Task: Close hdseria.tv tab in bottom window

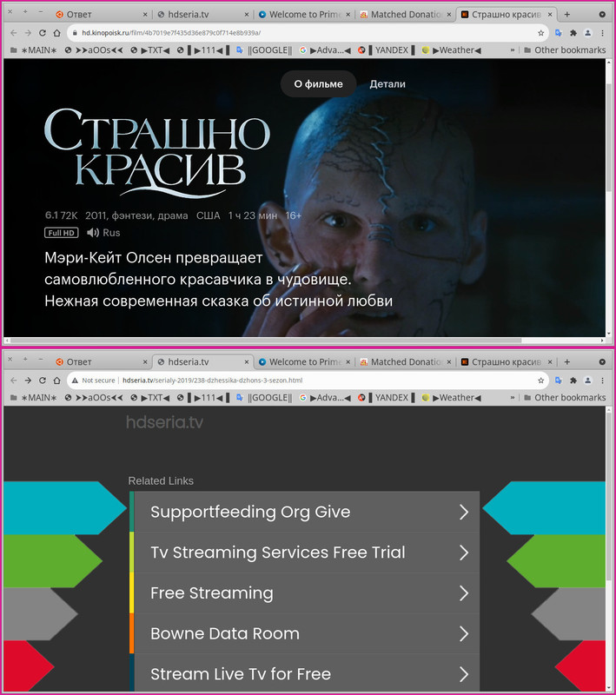Action: pyautogui.click(x=247, y=362)
